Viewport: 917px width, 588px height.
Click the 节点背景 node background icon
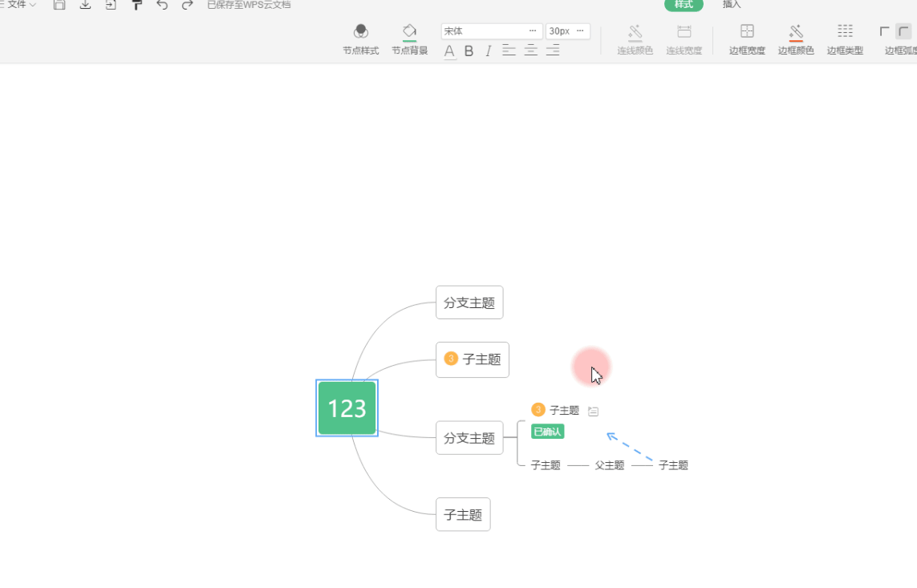tap(409, 39)
